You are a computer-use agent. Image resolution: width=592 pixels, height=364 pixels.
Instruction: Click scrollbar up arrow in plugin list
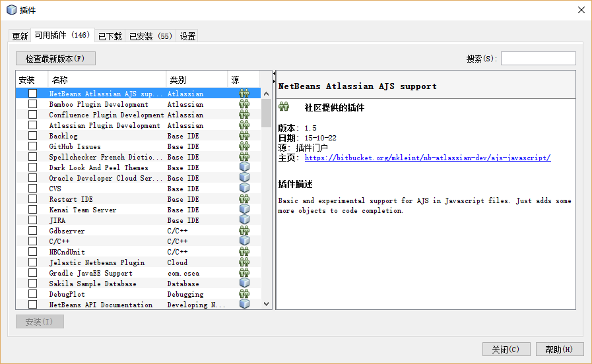(267, 93)
